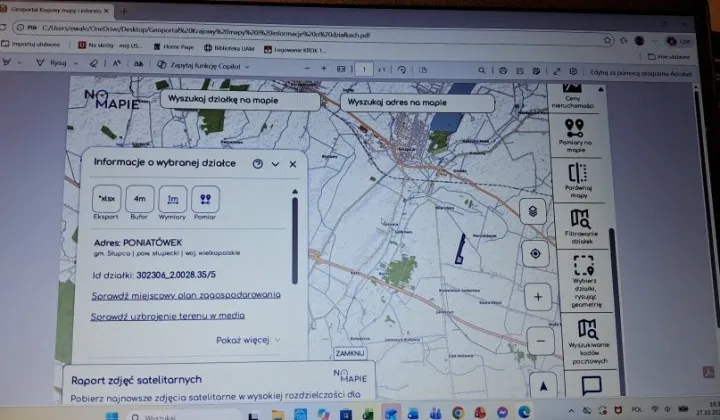Select the 4m Bufor tool
720x420 pixels.
point(140,199)
